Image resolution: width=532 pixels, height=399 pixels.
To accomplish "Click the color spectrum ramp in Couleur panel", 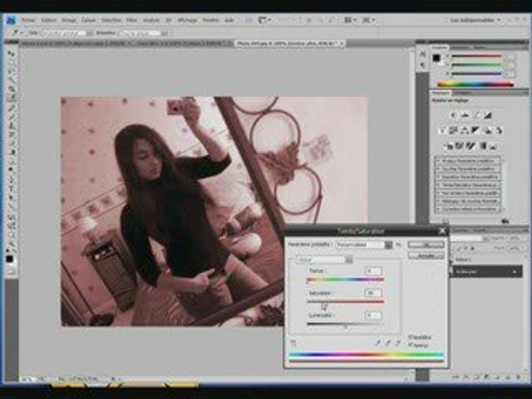I will pyautogui.click(x=475, y=84).
